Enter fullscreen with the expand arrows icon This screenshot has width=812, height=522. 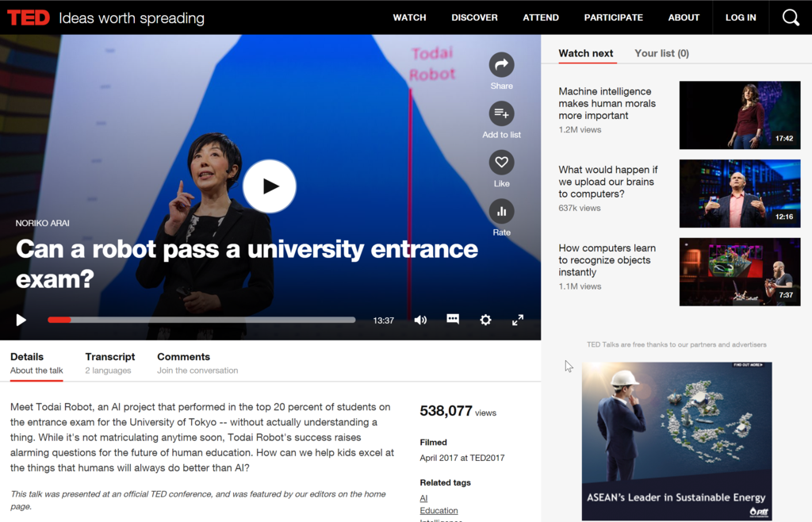pos(517,320)
